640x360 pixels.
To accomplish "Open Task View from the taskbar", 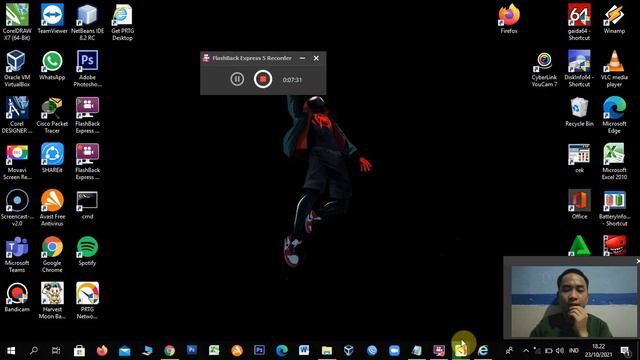I will [56, 351].
